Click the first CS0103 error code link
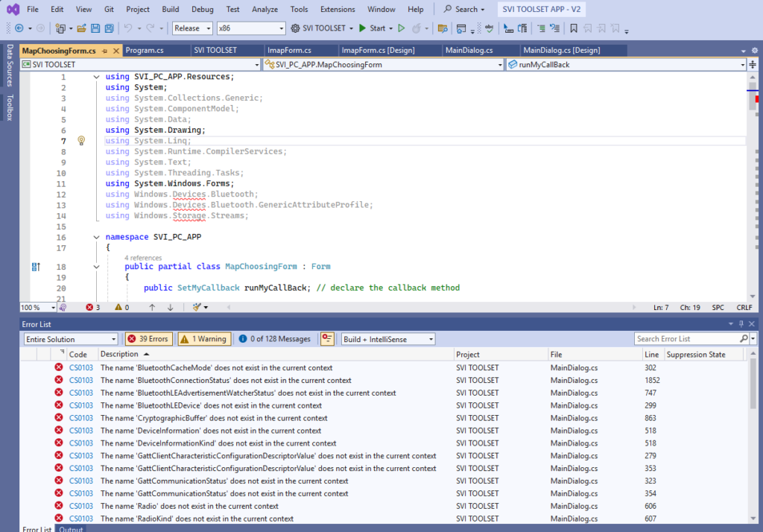The image size is (763, 532). [81, 368]
